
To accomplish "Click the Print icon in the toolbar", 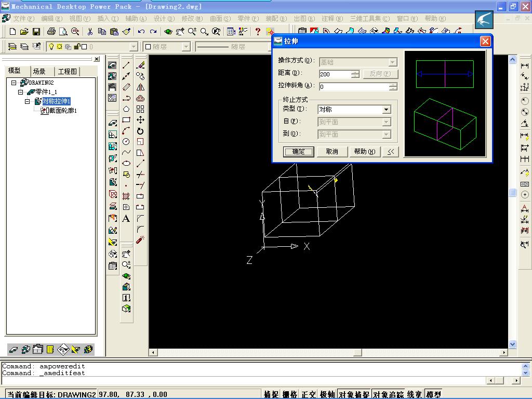I will click(51, 32).
